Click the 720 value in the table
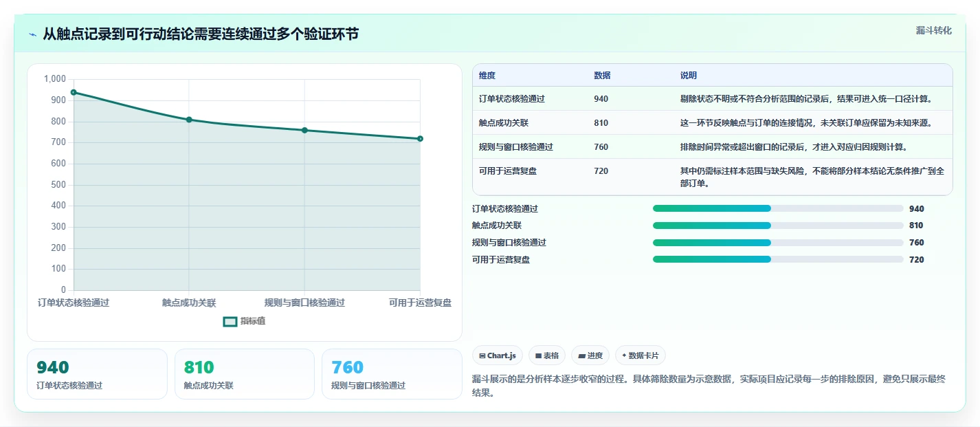980x427 pixels. pyautogui.click(x=601, y=171)
